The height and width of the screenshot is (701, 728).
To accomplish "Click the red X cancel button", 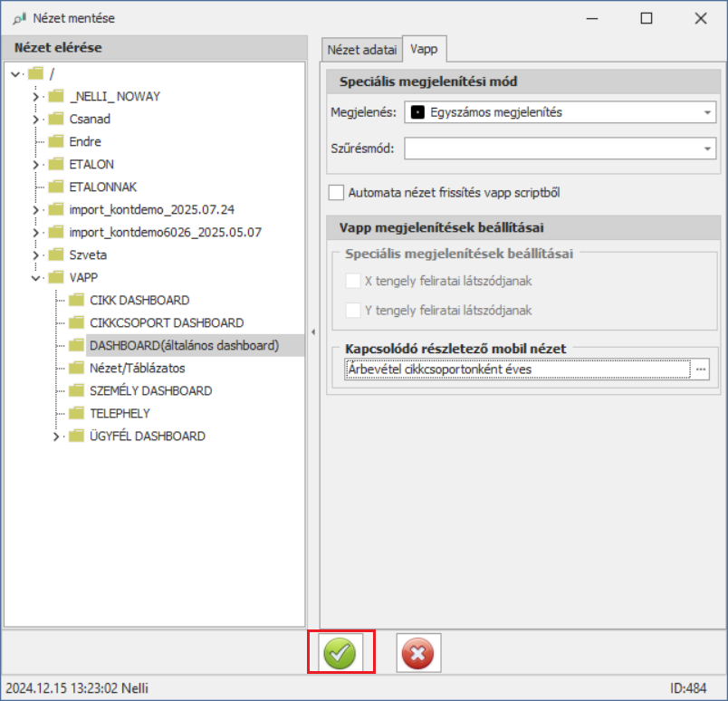I will 418,652.
